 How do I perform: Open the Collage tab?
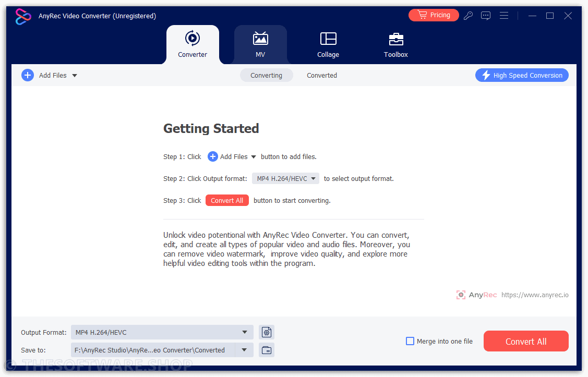tap(328, 45)
